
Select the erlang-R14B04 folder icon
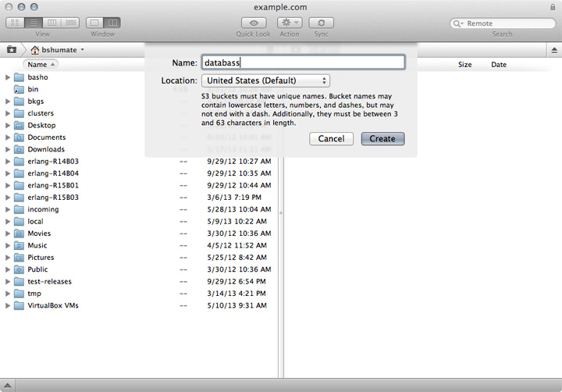(x=19, y=173)
